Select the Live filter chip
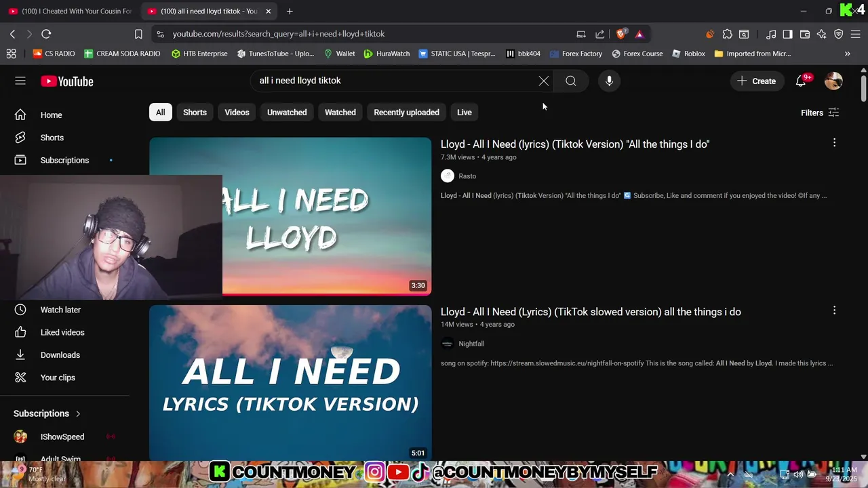The image size is (868, 488). point(465,113)
